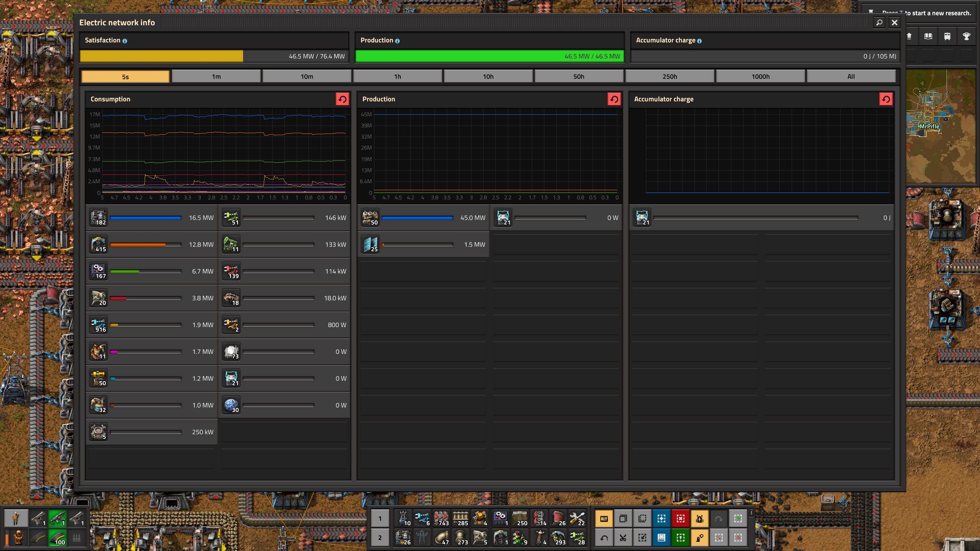Click the undo shortcut arrow
This screenshot has width=980, height=551.
click(604, 538)
